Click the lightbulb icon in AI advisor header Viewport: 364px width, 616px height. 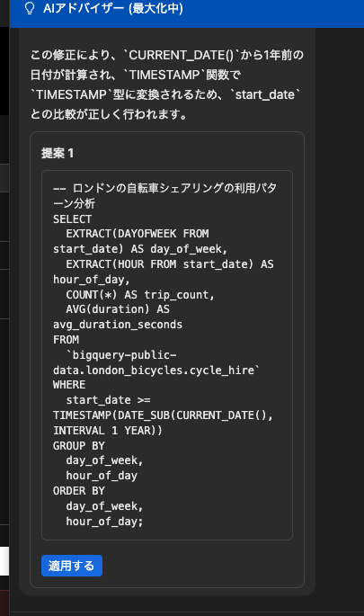coord(30,8)
